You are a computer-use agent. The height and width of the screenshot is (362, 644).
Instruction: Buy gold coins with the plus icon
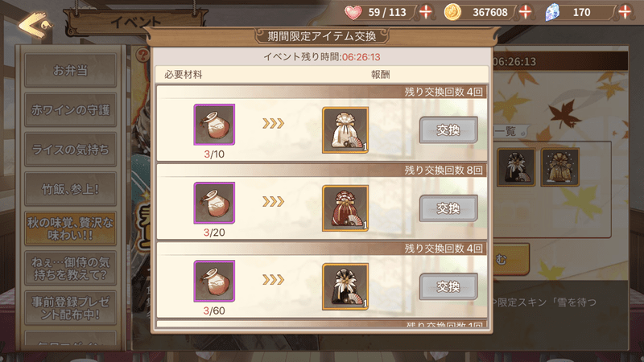(x=526, y=12)
